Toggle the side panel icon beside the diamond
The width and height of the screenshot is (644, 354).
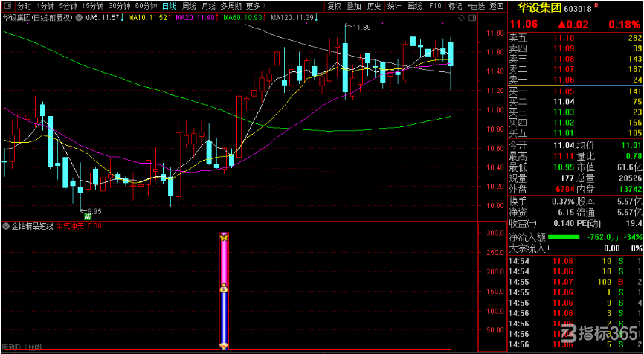472,18
